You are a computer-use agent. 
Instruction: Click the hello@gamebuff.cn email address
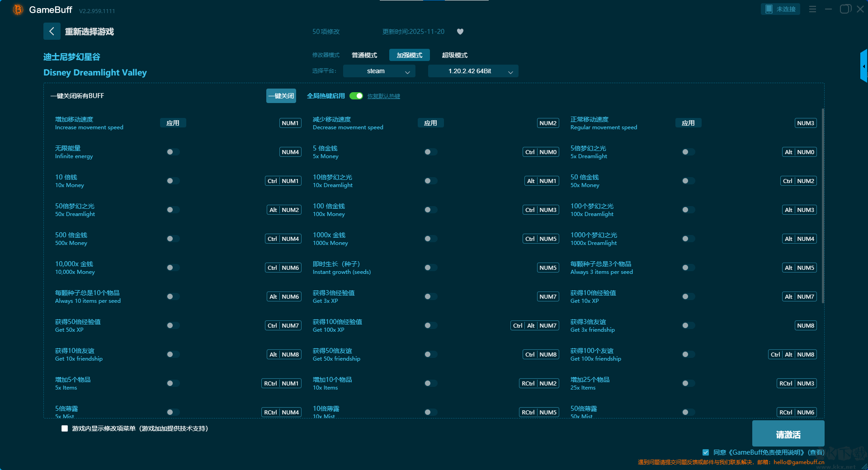tap(799, 462)
